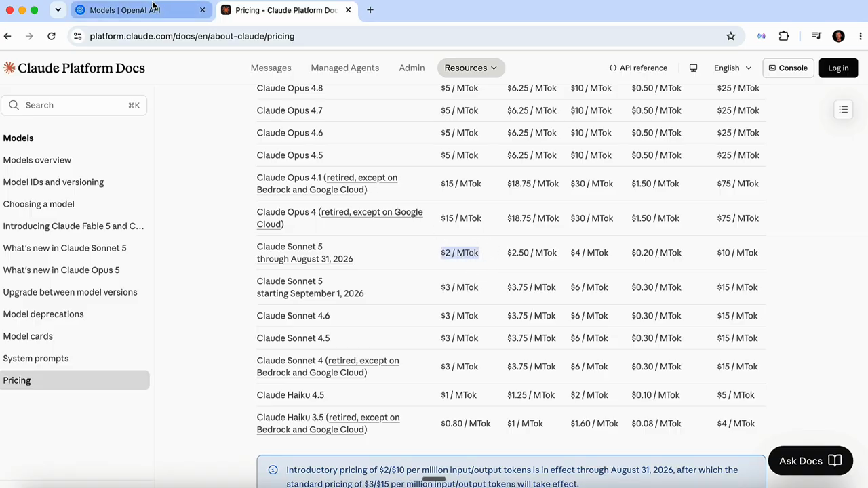Select Pricing in the sidebar
Viewport: 868px width, 488px height.
(x=75, y=380)
